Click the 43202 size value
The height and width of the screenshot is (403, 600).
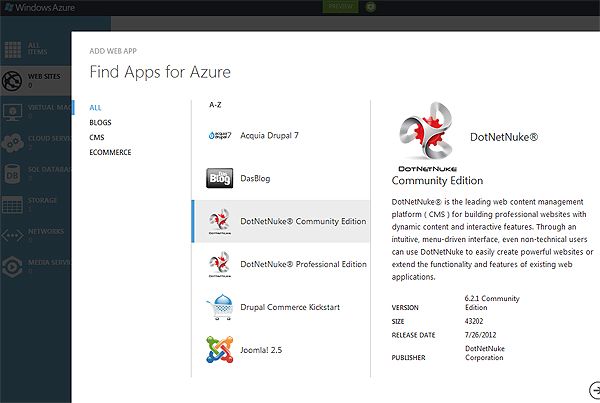click(474, 321)
